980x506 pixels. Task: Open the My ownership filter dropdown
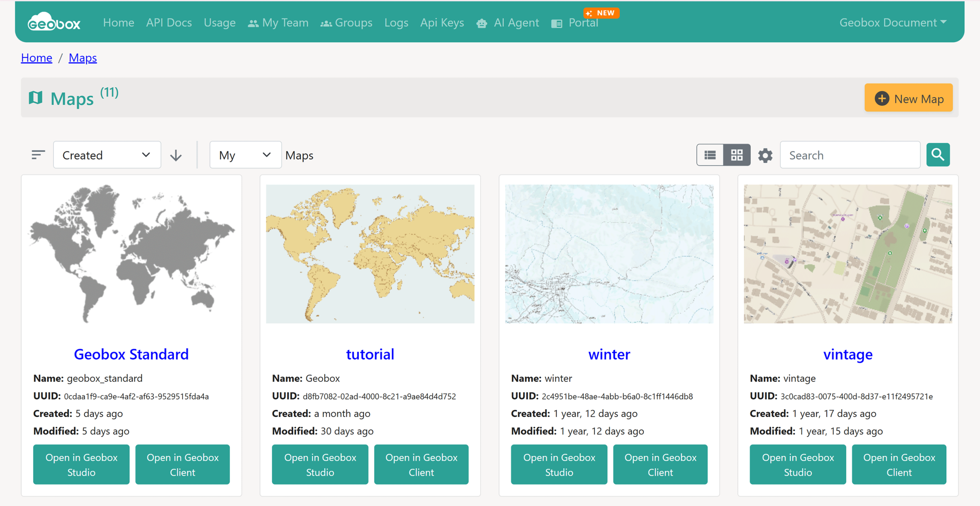click(245, 155)
